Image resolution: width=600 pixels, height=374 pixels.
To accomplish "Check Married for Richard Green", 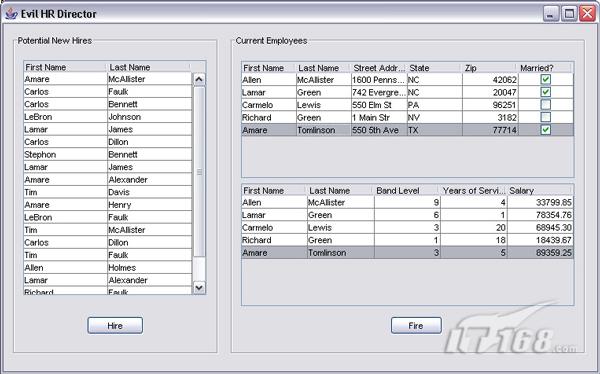I will pyautogui.click(x=546, y=117).
